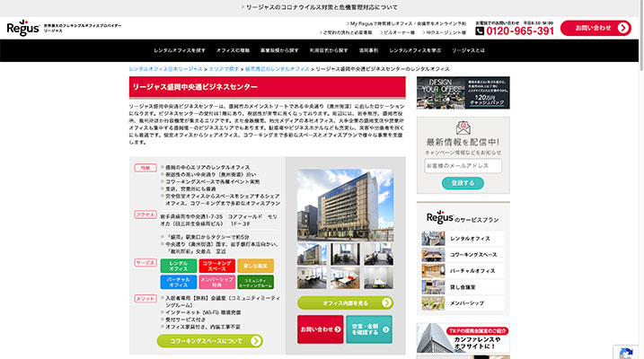
Task: Open the ビルオーナー様 link
Action: 397,32
